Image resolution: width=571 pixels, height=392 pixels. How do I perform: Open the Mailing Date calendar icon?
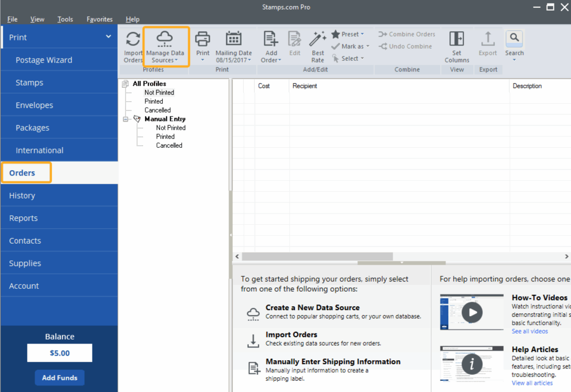tap(233, 38)
